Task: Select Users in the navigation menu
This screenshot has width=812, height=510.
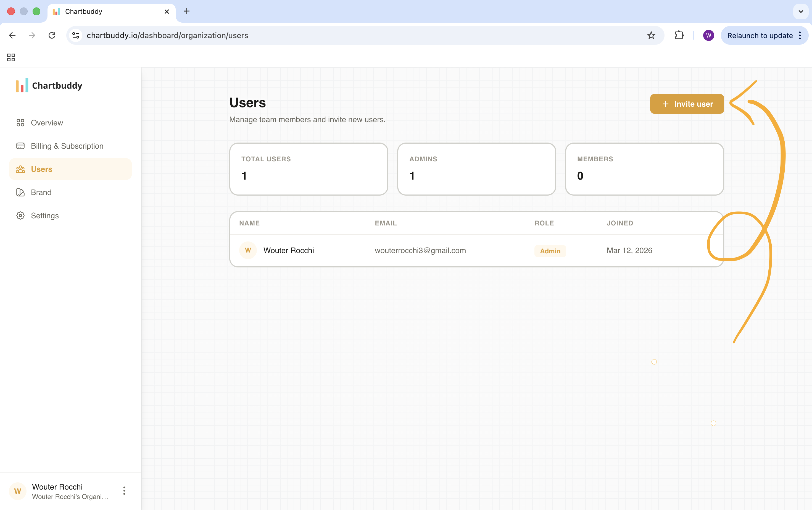Action: 41,169
